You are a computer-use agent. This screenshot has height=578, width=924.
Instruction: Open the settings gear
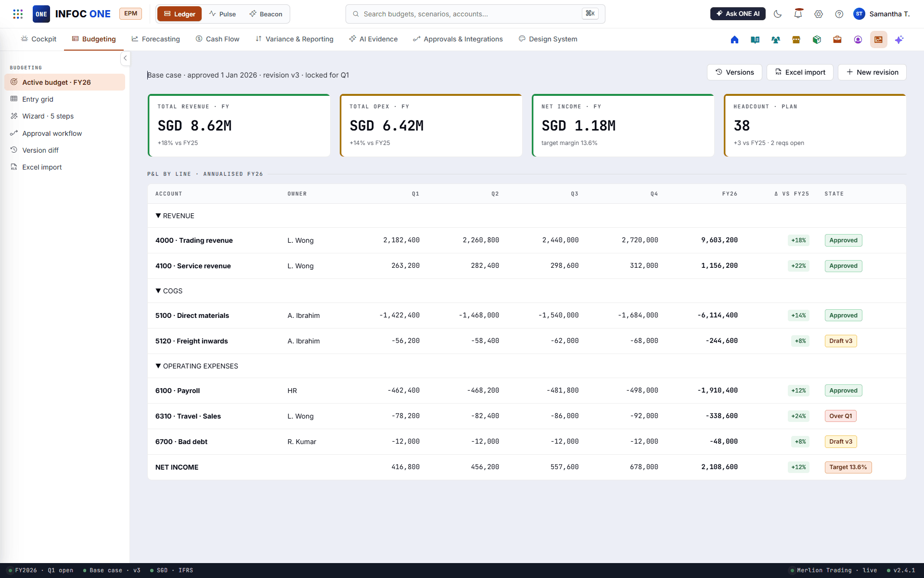point(819,14)
